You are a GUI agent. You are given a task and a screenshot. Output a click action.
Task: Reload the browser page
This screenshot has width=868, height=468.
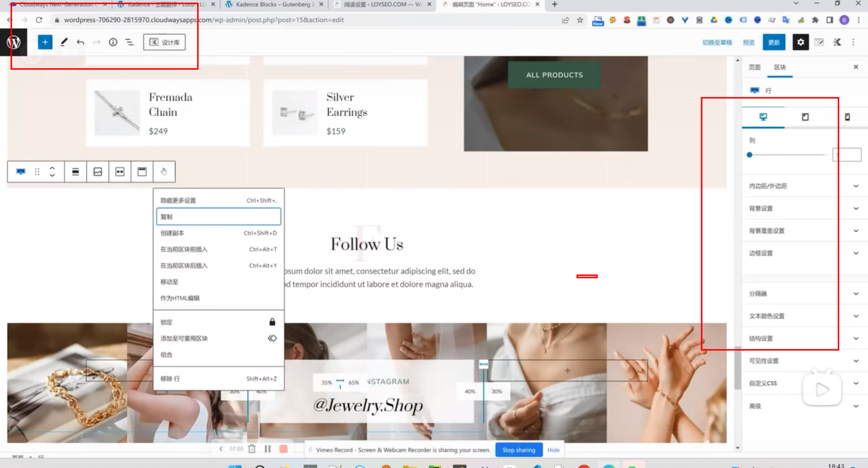tap(39, 20)
